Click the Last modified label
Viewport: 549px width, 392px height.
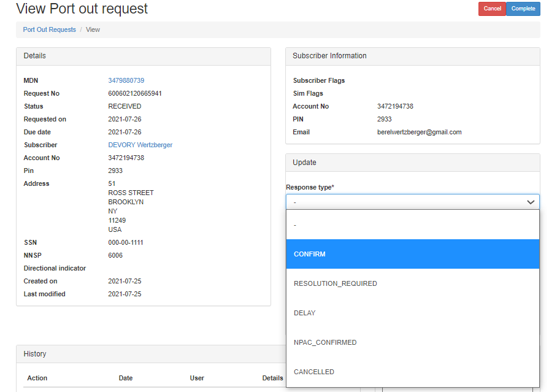(x=44, y=294)
